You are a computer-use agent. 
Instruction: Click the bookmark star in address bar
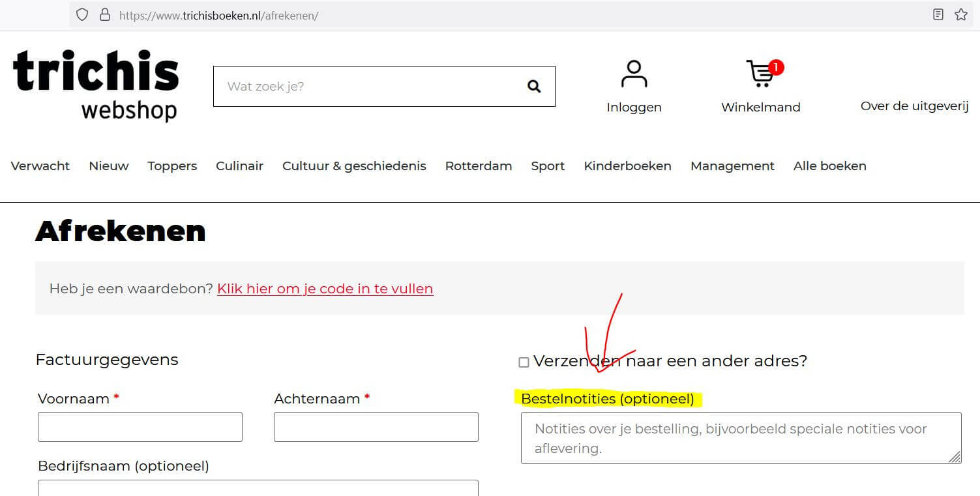960,15
